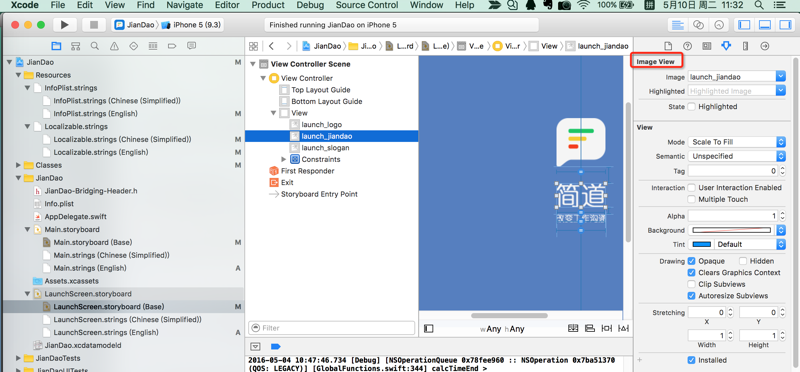Open the Align constraints menu
Screen dimensions: 800x372
pos(590,328)
